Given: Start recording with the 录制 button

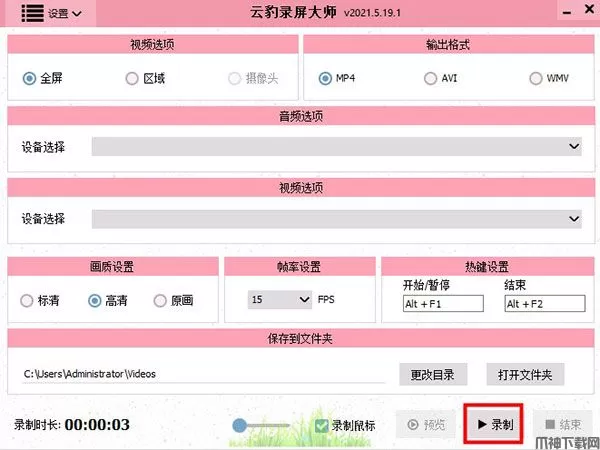Looking at the screenshot, I should click(493, 424).
